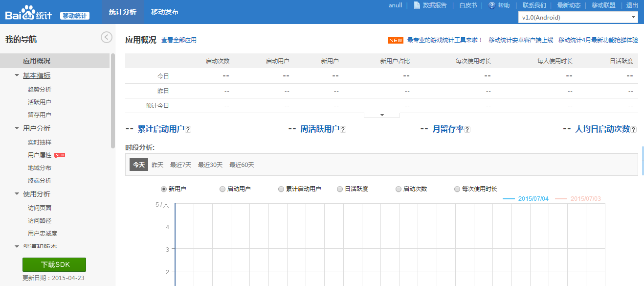Open help tooltip beside 月留存率
Image resolution: width=644 pixels, height=286 pixels.
(467, 129)
